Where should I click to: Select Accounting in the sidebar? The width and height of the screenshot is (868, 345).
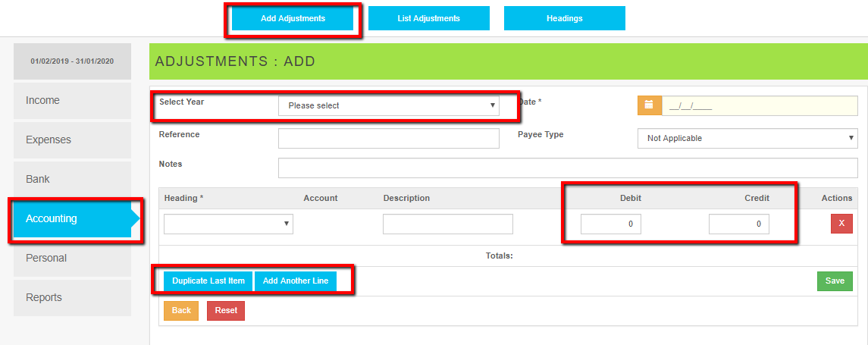[x=73, y=218]
